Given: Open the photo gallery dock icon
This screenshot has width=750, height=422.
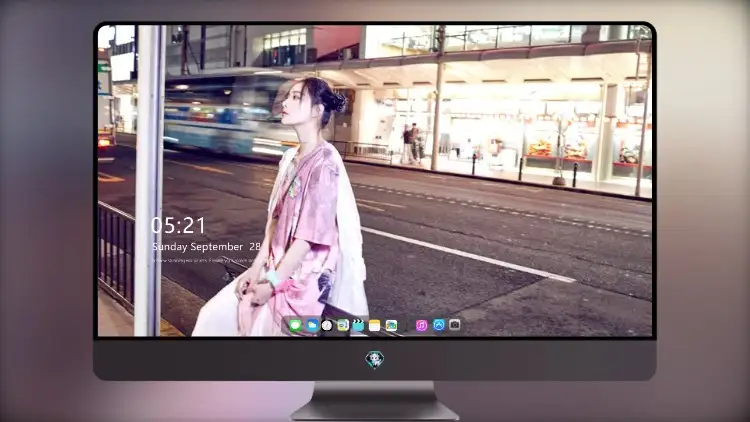Looking at the screenshot, I should tap(391, 325).
